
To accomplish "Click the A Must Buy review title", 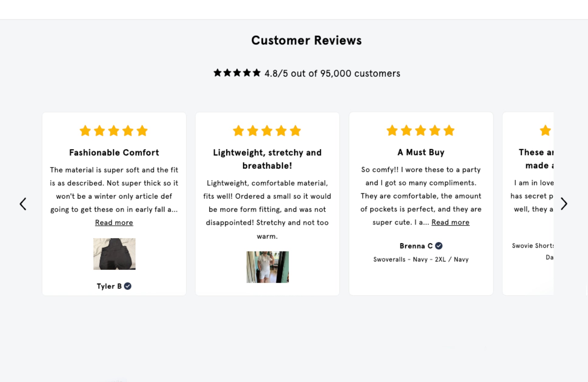I will click(x=421, y=152).
